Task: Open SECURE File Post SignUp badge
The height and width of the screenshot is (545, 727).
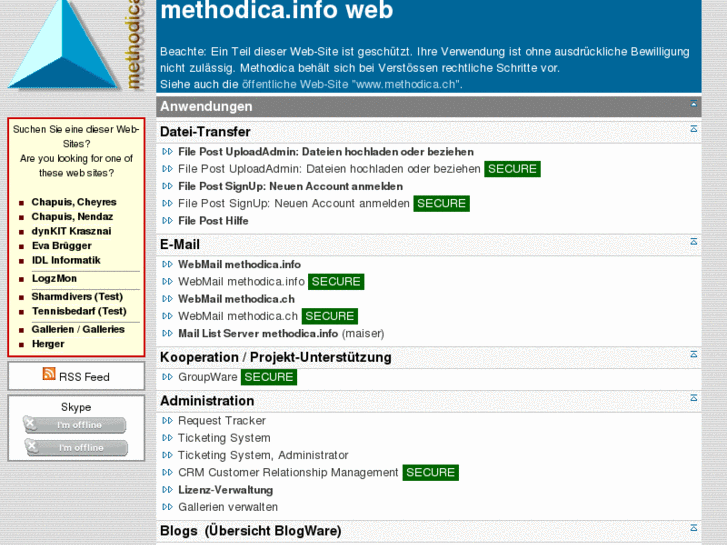Action: click(441, 203)
